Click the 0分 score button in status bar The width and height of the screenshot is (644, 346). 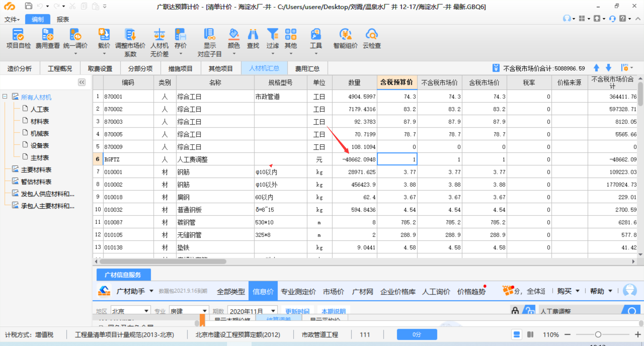pos(417,334)
